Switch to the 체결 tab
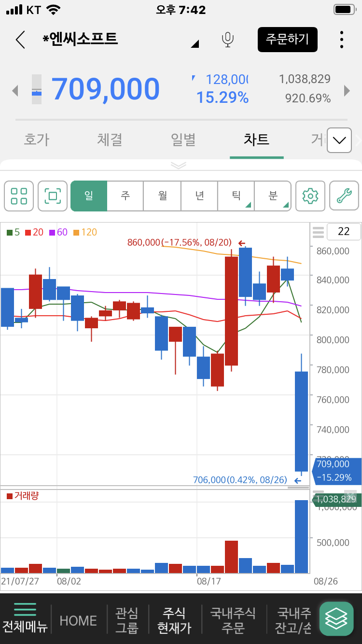 click(x=110, y=140)
